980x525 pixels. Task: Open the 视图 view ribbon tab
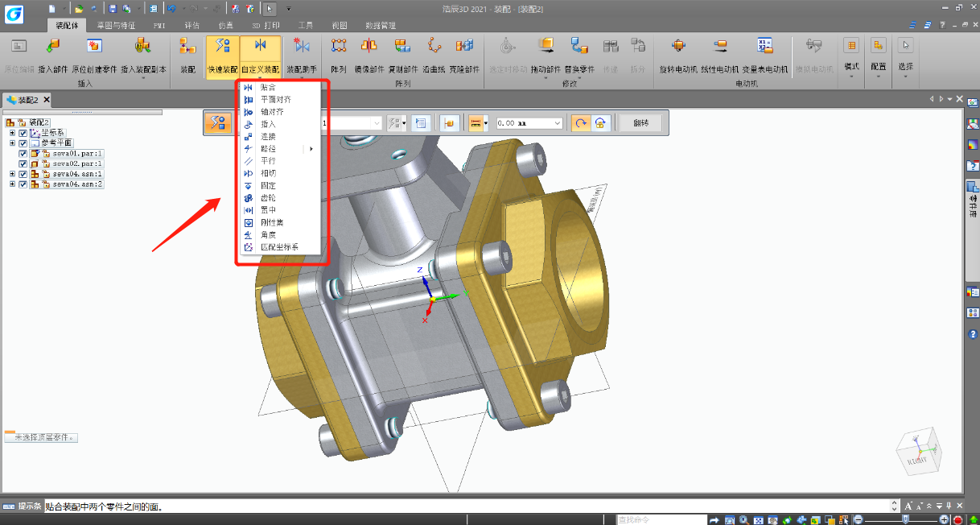[340, 25]
